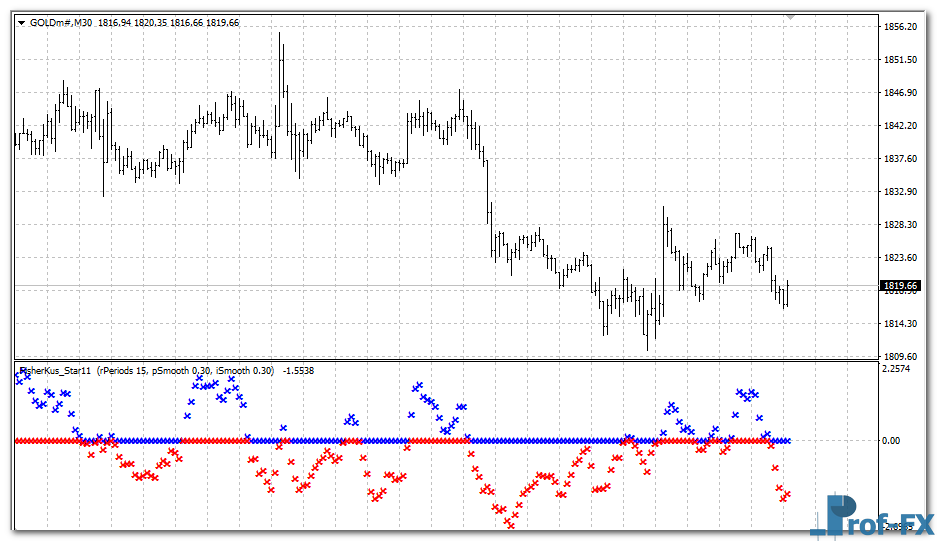Click the FisherKus_Star11 indicator name label
The width and height of the screenshot is (937, 541).
(x=56, y=370)
